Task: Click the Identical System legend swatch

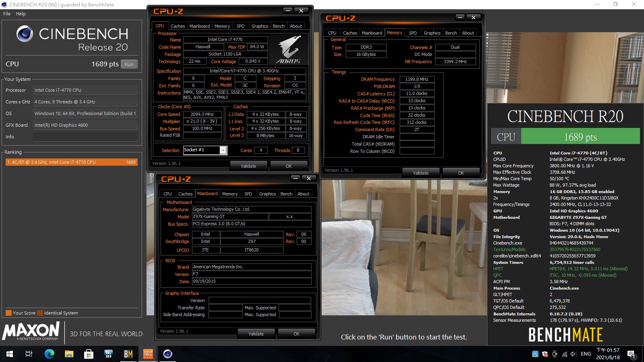Action: (x=40, y=313)
